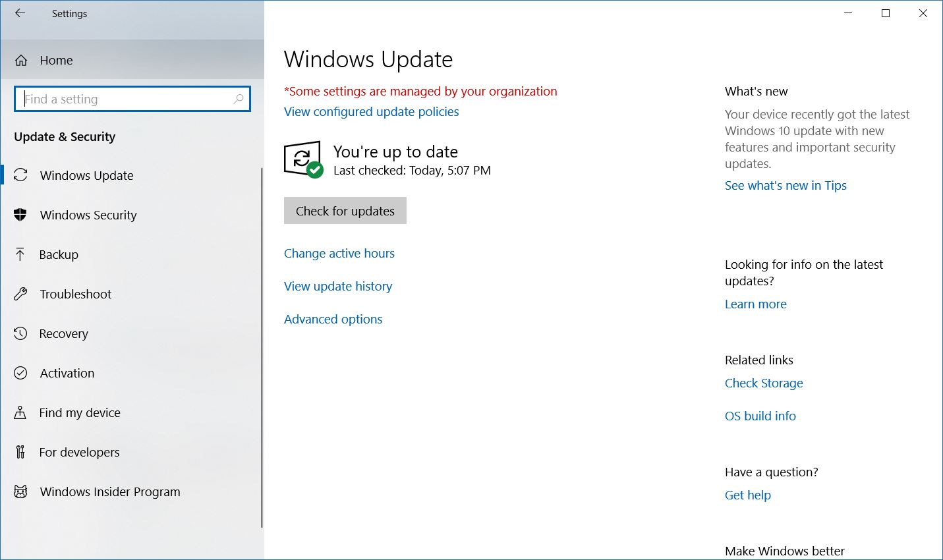The height and width of the screenshot is (560, 943).
Task: Click the back arrow in Settings header
Action: click(x=20, y=13)
